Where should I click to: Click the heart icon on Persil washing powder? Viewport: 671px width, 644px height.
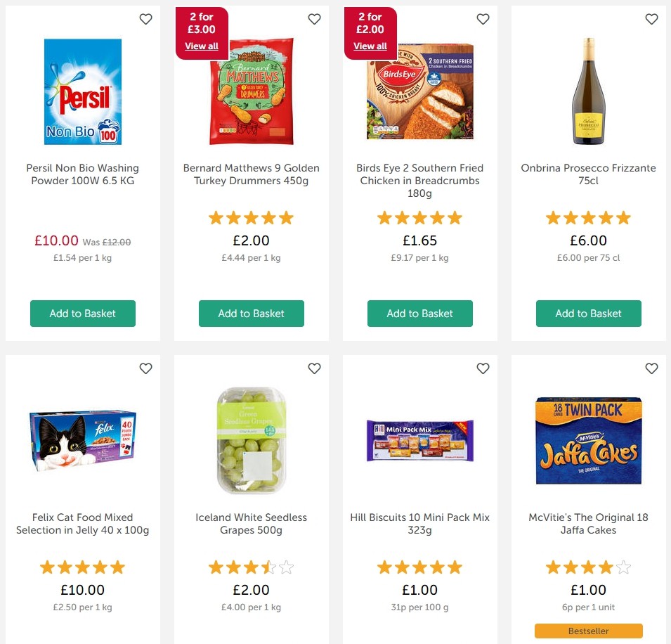[145, 19]
